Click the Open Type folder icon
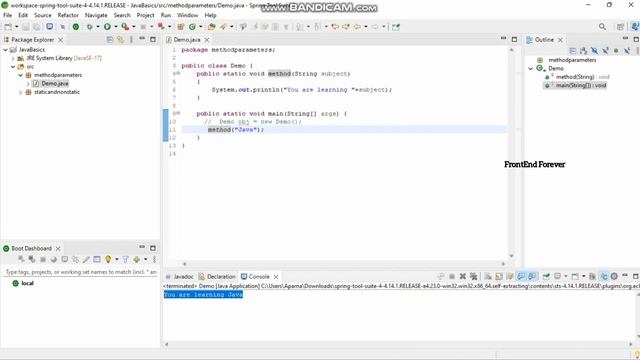Image resolution: width=640 pixels, height=360 pixels. 211,27
